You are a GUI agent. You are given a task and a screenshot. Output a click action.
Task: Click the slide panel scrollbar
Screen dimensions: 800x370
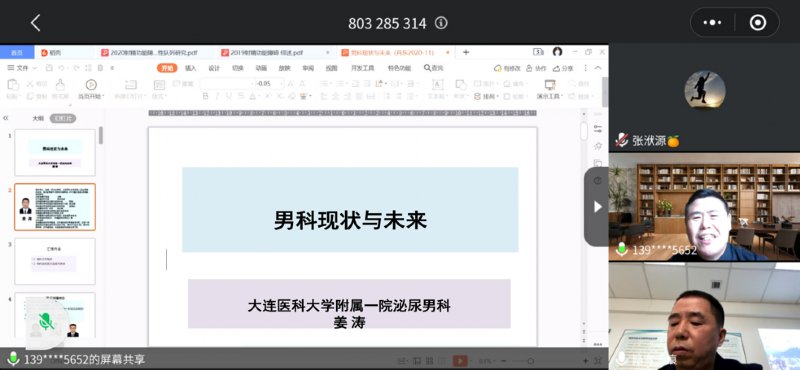[x=101, y=135]
